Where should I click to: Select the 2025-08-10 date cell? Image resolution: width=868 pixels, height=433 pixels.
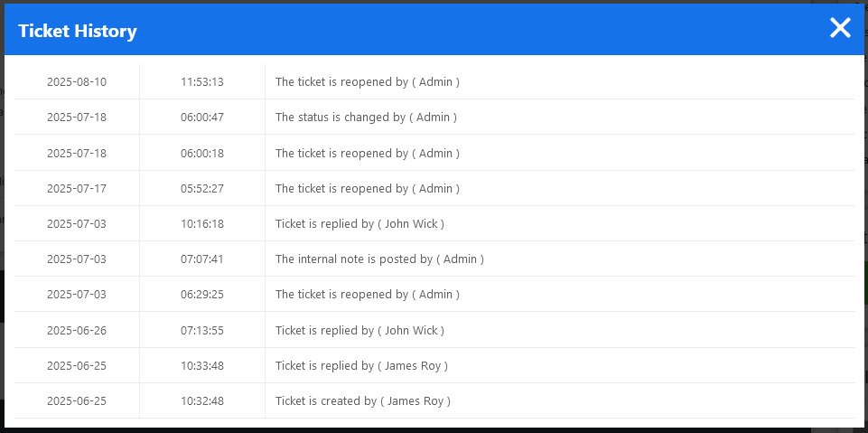[x=77, y=82]
